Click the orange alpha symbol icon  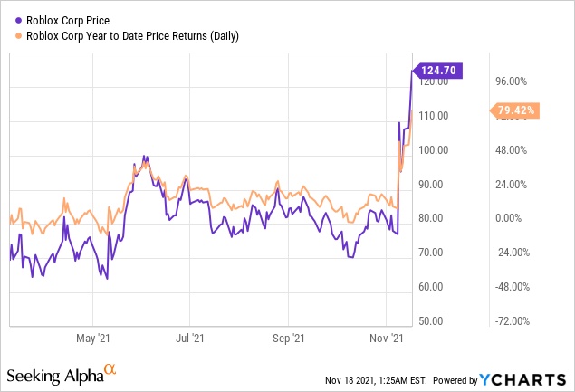[x=110, y=369]
